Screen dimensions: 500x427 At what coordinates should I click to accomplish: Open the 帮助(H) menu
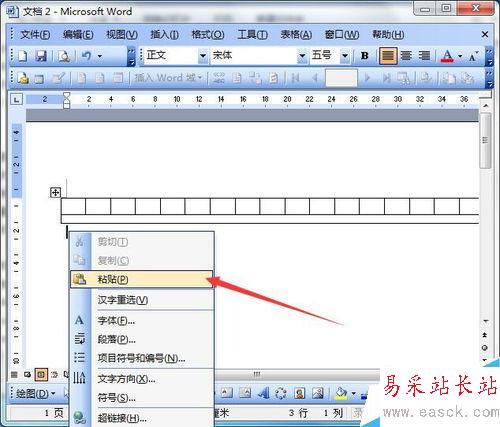tap(388, 34)
